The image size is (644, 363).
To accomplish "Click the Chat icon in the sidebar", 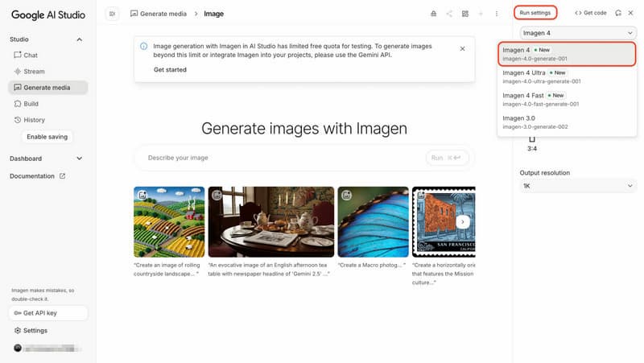I will [17, 55].
